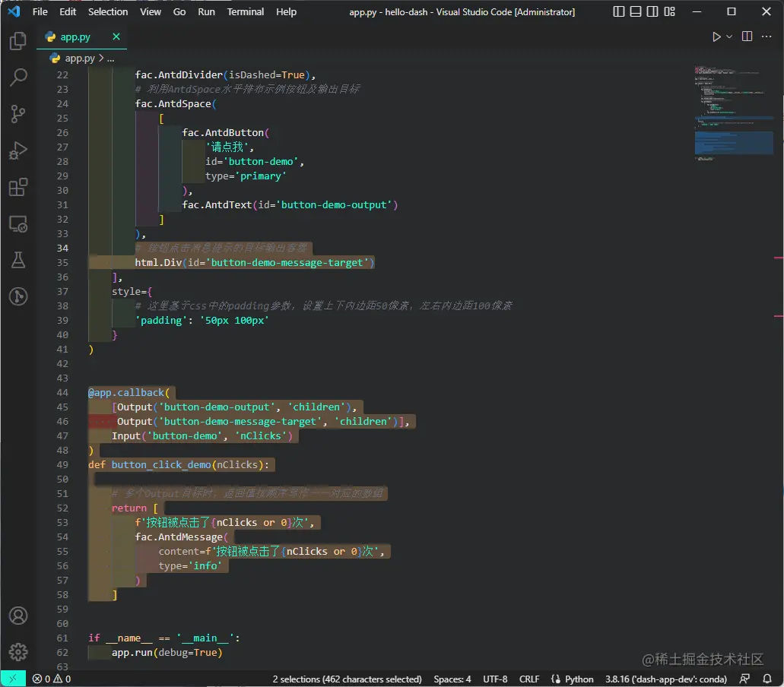The image size is (784, 687).
Task: Open the Remote Explorer view
Action: tap(18, 224)
